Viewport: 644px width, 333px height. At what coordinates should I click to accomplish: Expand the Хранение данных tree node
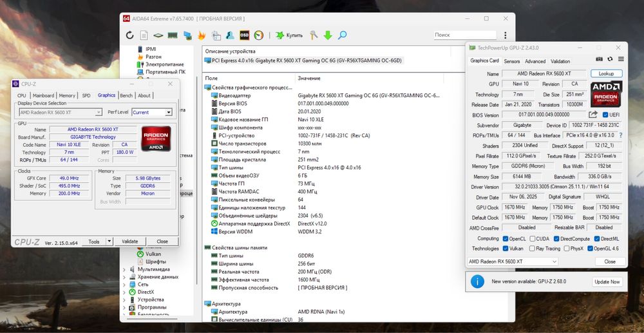pyautogui.click(x=124, y=277)
